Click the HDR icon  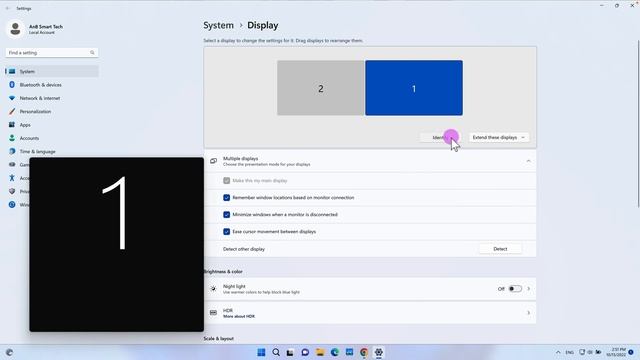coord(213,313)
